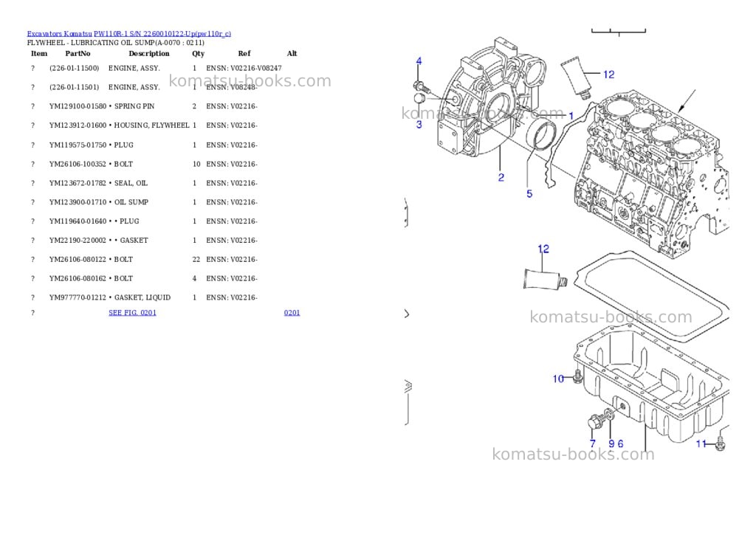
Task: Click part number (226-01-11501)
Action: point(75,87)
